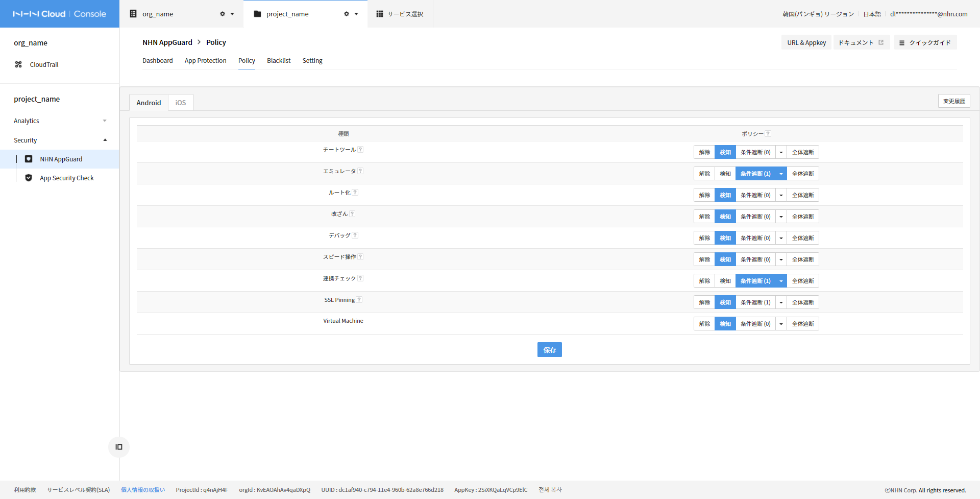Set Virtual Machine policy to 全体遮断
Viewport: 980px width, 499px height.
click(x=803, y=324)
